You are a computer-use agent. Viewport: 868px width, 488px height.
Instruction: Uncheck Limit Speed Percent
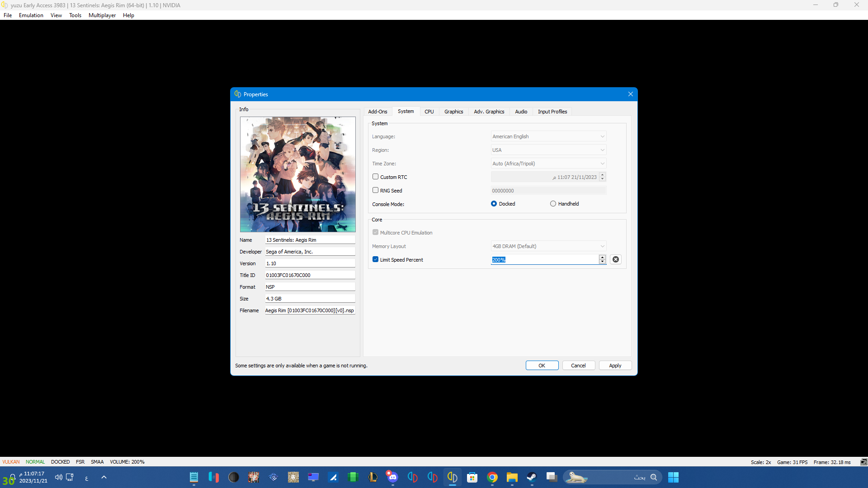[x=375, y=259]
